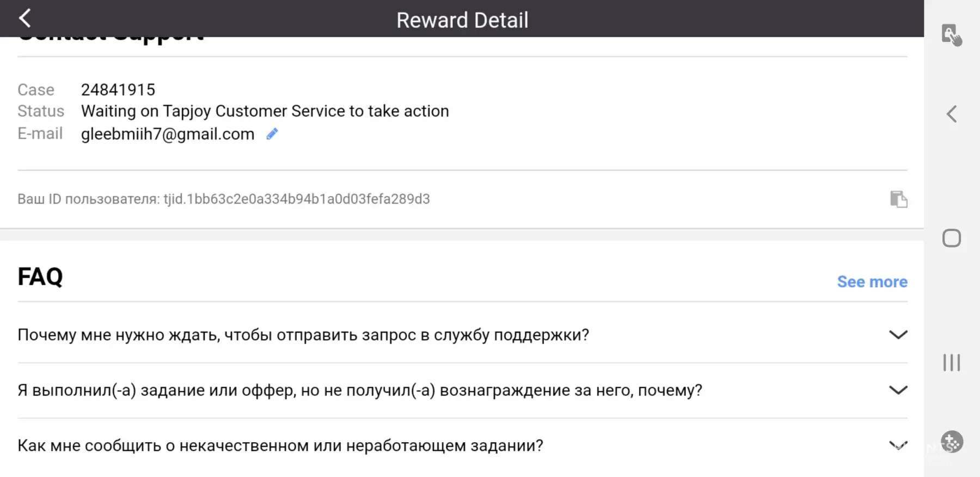980x477 pixels.
Task: Click the tjid user ID string
Action: (297, 199)
